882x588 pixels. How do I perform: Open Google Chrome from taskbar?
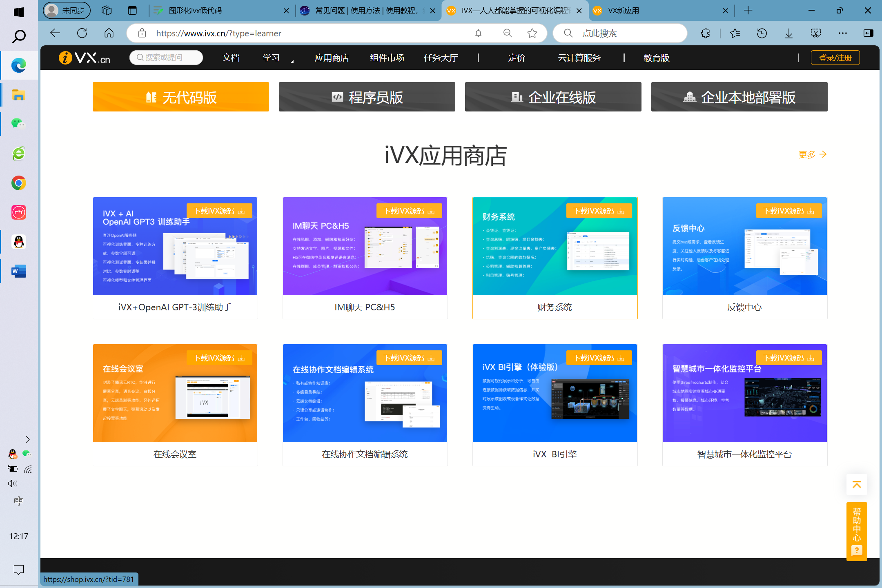(x=19, y=183)
